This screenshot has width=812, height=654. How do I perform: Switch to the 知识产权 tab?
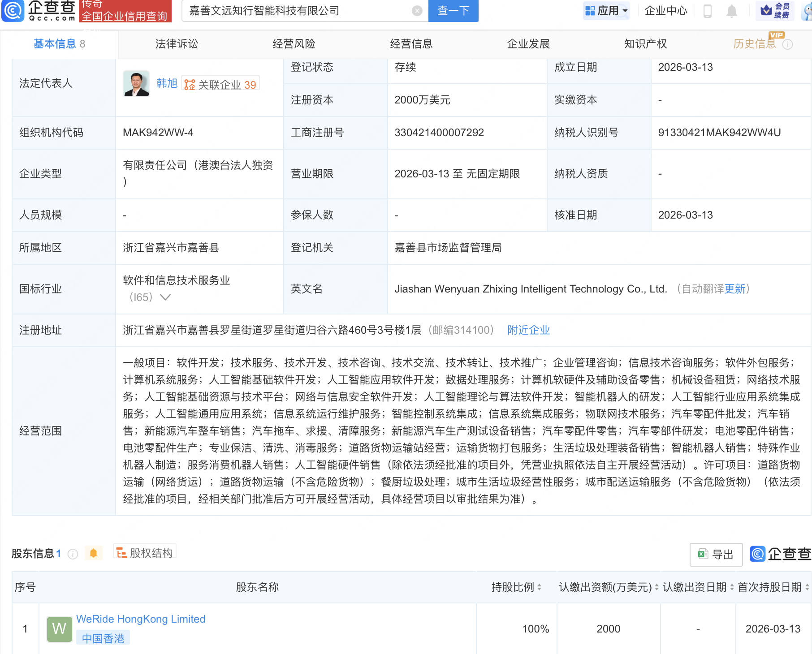pyautogui.click(x=645, y=44)
